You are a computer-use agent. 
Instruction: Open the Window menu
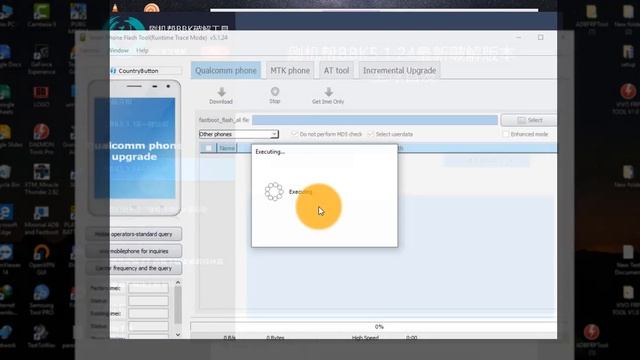(119, 51)
